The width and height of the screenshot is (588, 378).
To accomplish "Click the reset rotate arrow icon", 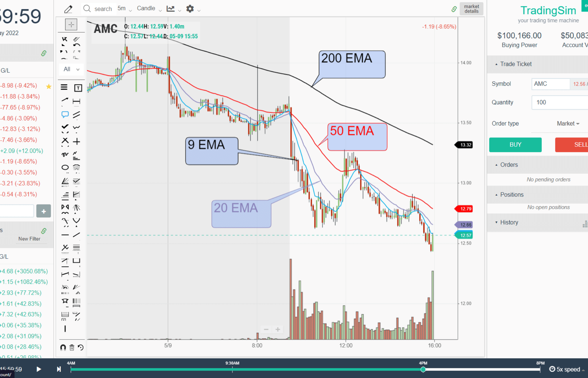I will pyautogui.click(x=81, y=348).
